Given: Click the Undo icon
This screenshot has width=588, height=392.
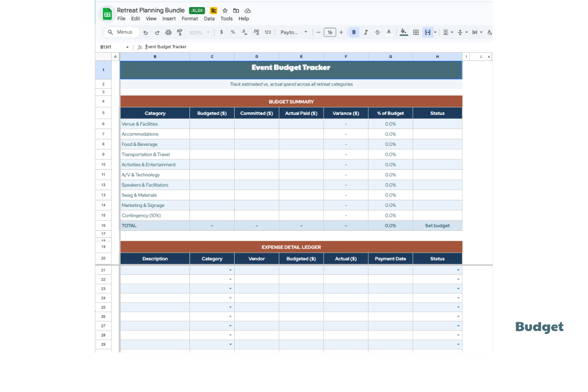Looking at the screenshot, I should coord(146,32).
